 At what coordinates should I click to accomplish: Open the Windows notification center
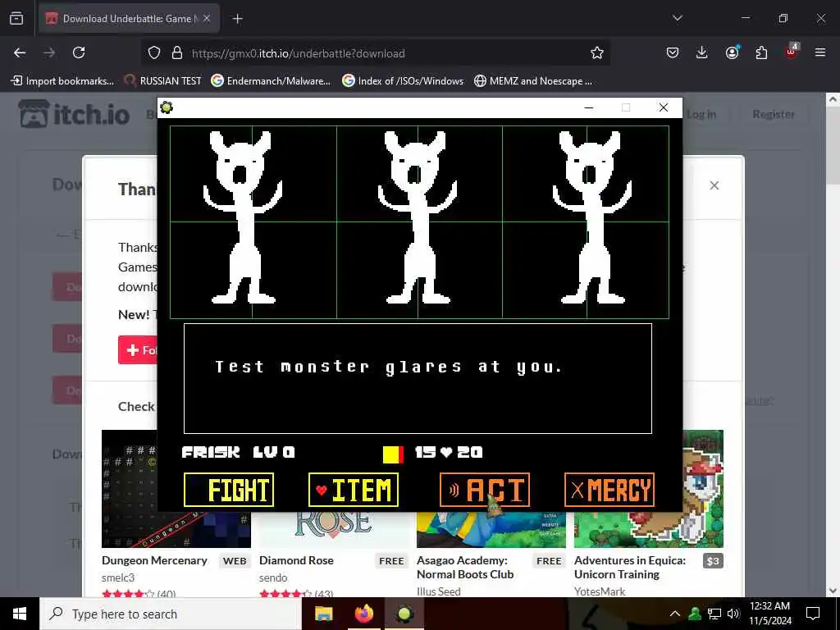pos(813,614)
